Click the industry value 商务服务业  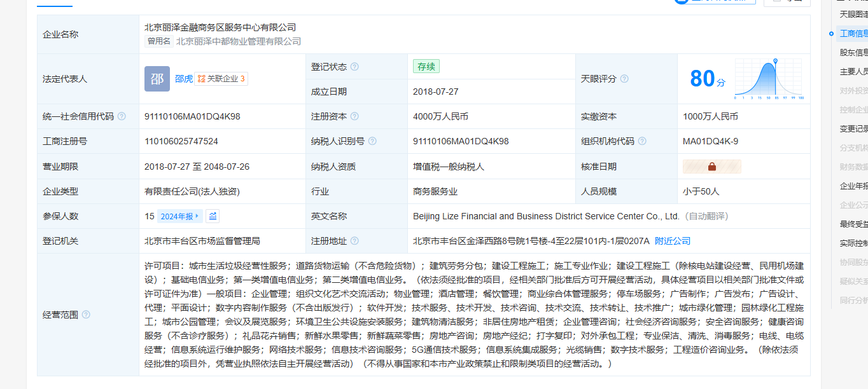click(x=435, y=191)
